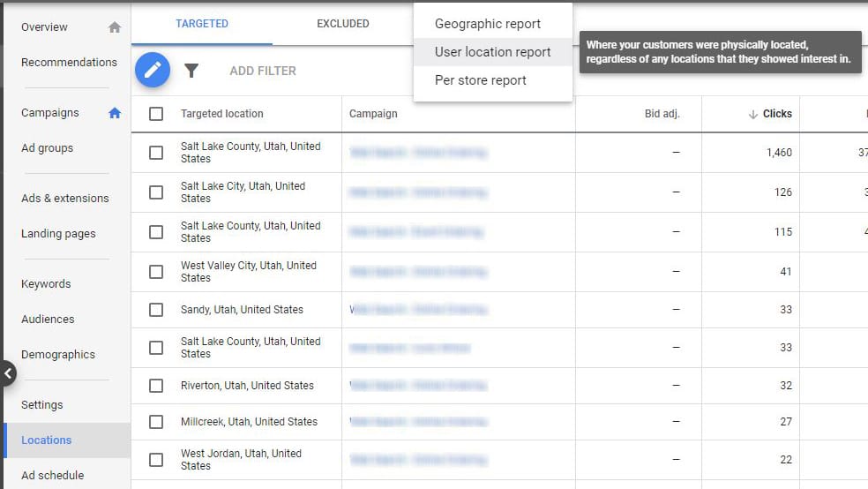Image resolution: width=868 pixels, height=489 pixels.
Task: Click the 126 clicks value
Action: click(782, 192)
